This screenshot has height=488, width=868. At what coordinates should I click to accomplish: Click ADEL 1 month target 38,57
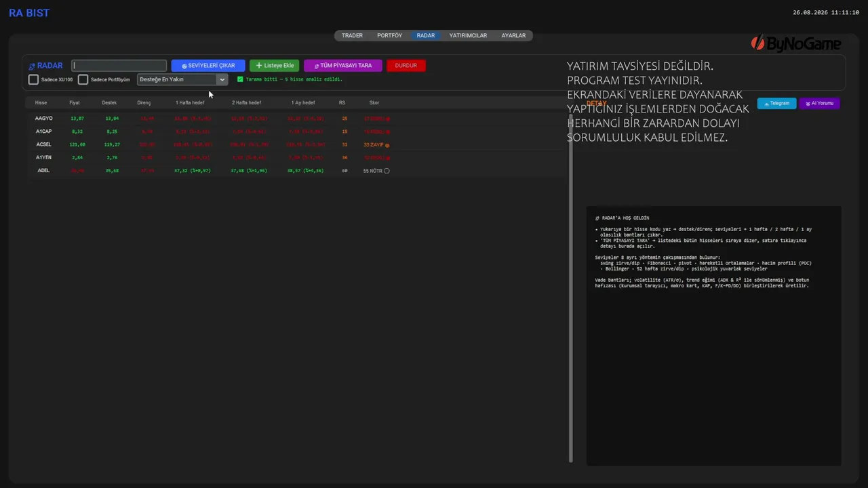point(305,171)
